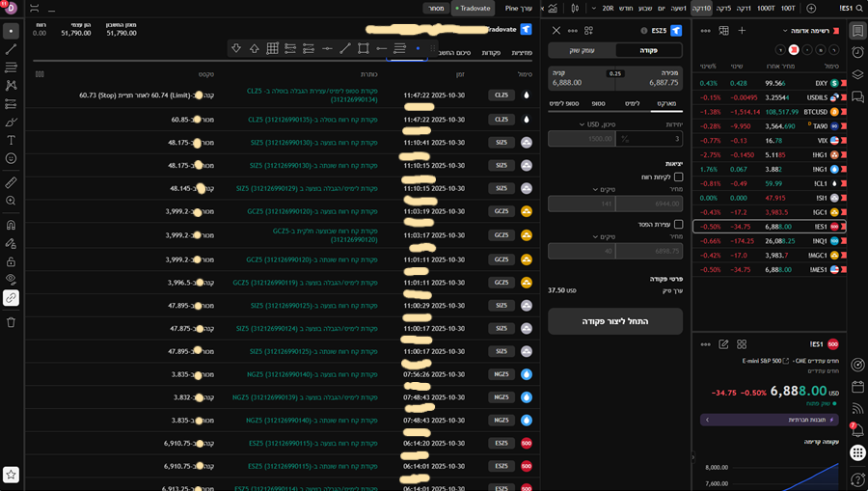Click the Tradovate broker button
Image resolution: width=868 pixels, height=491 pixels.
point(474,8)
